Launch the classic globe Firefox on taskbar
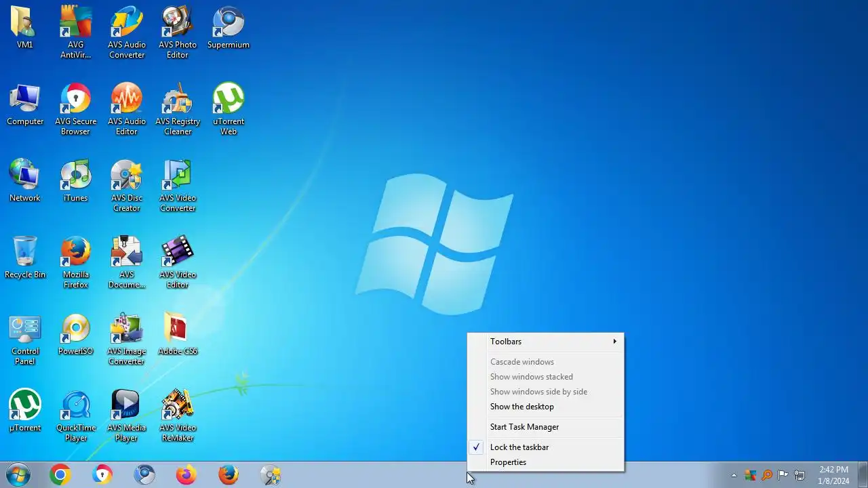Screen dimensions: 868x488 point(229,475)
